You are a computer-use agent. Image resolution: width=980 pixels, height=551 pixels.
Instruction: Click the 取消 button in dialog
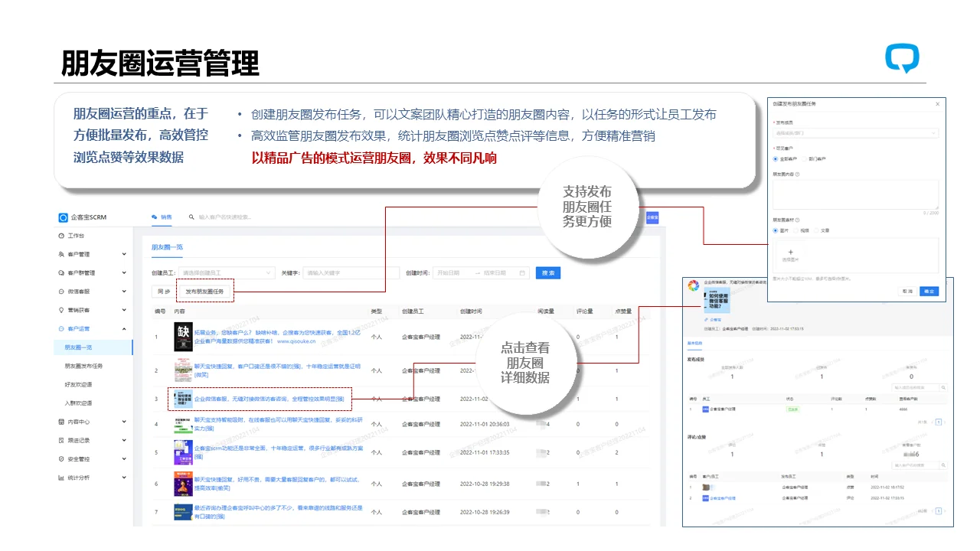point(907,291)
